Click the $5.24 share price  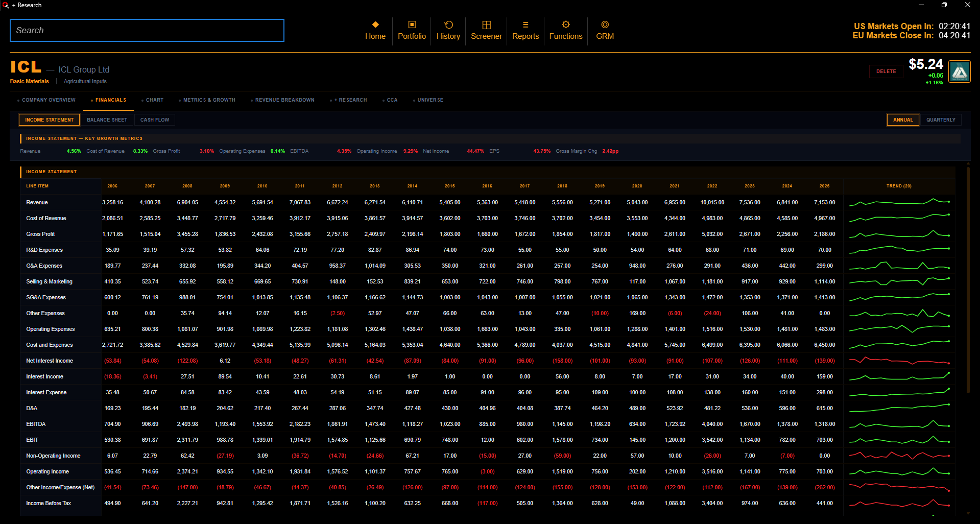pyautogui.click(x=925, y=64)
